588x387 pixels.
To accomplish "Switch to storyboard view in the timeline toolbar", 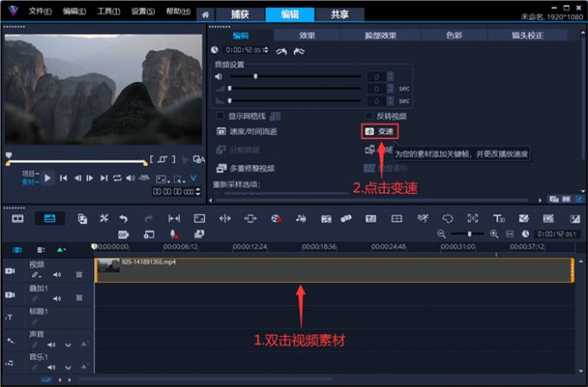I will click(17, 218).
